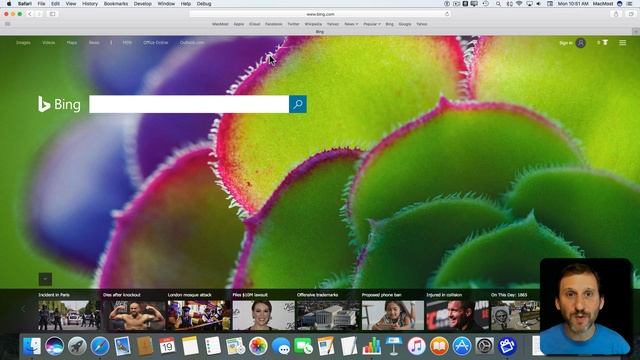
Task: Open the Bing account avatar icon
Action: coord(580,43)
